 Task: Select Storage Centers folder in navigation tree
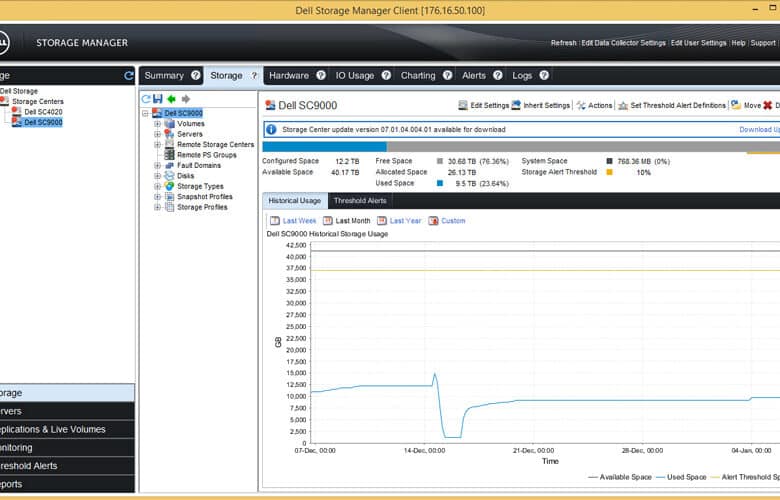point(38,101)
